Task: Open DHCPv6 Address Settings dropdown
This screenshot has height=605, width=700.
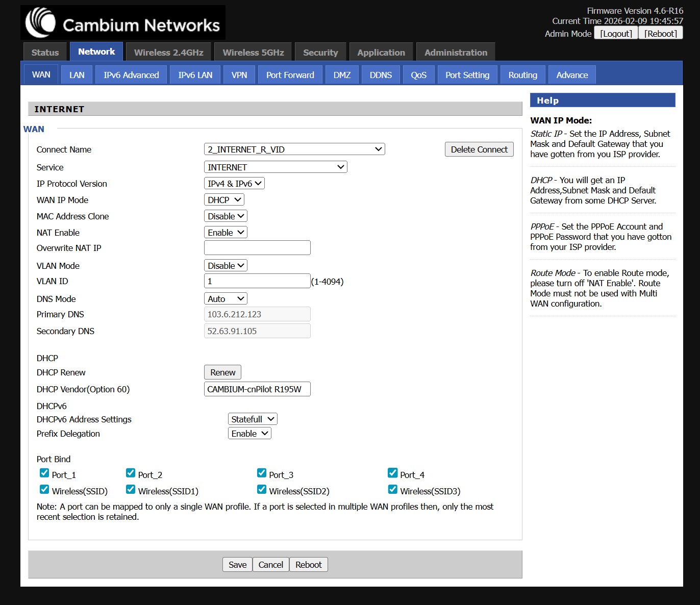Action: click(x=253, y=419)
